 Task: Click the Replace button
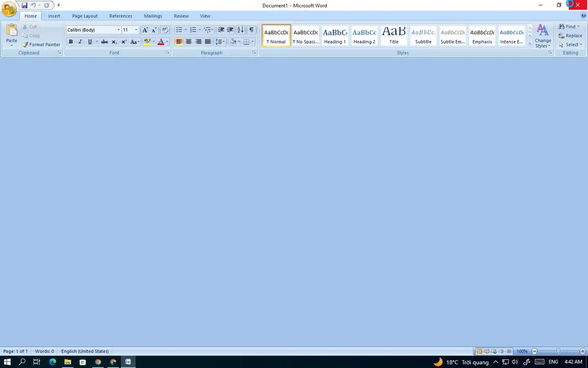[x=570, y=36]
